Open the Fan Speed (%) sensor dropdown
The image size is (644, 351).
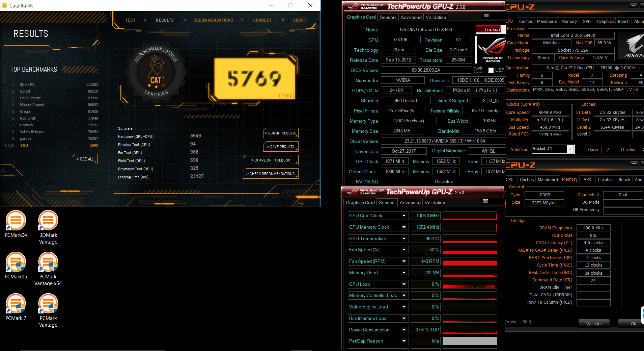404,250
